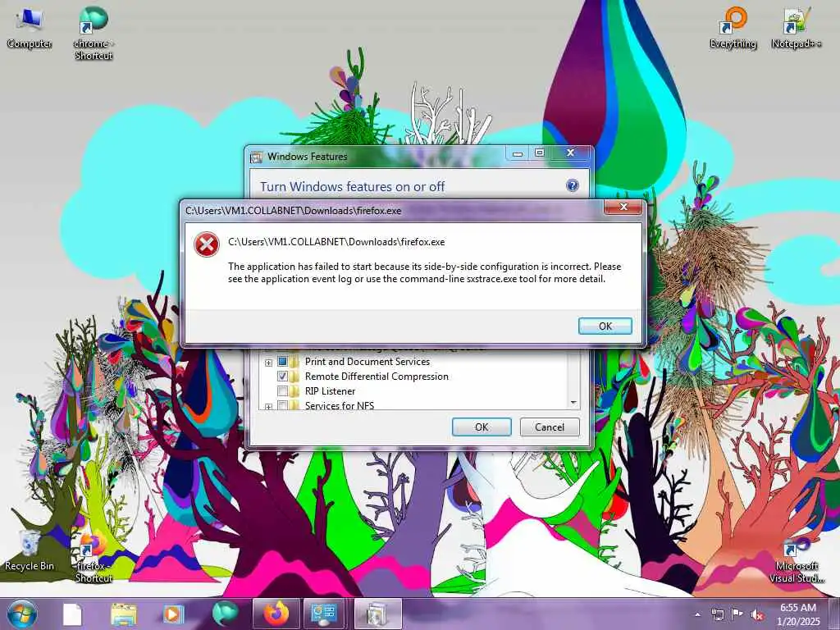Click the Windows Features help icon
The width and height of the screenshot is (840, 630).
572,185
